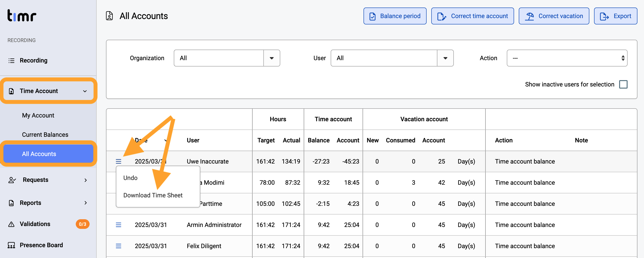Click the balance value -27:23
This screenshot has height=258, width=644.
click(x=321, y=162)
